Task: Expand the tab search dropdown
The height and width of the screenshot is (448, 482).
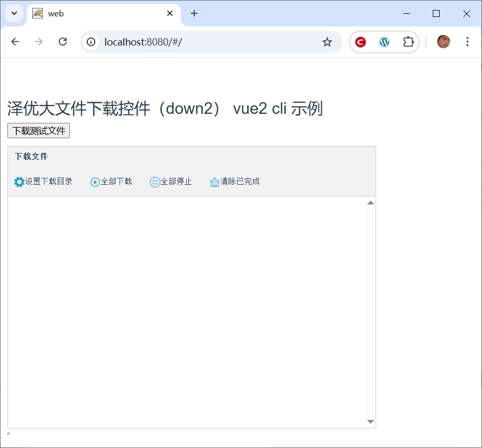Action: [x=14, y=13]
